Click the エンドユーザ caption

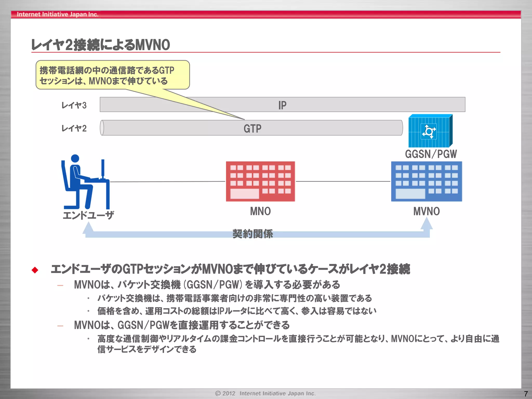point(88,215)
